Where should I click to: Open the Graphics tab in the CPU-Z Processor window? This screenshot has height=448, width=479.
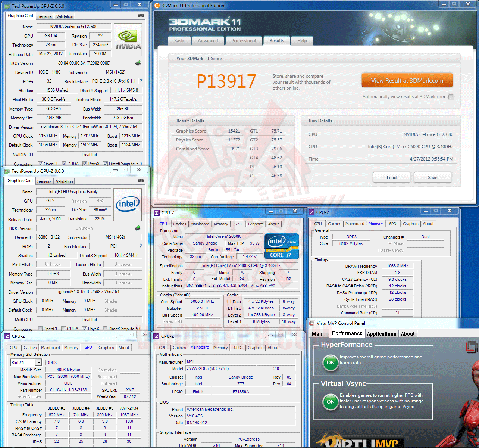[256, 224]
